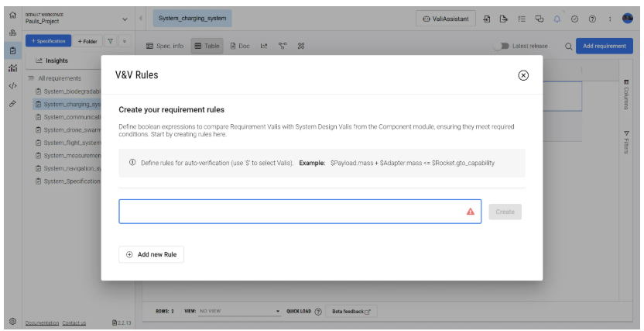
Task: Toggle the Latest release switch
Action: click(x=505, y=47)
